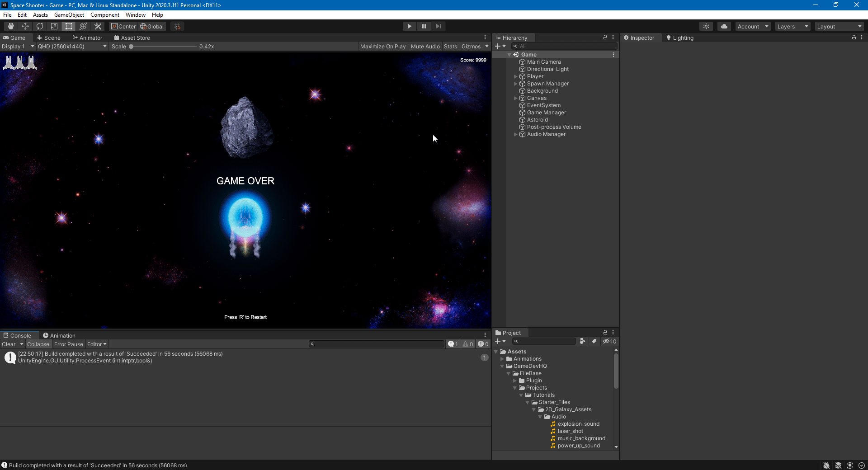Viewport: 868px width, 470px height.
Task: Open Gizmos dropdown arrow
Action: coord(487,46)
